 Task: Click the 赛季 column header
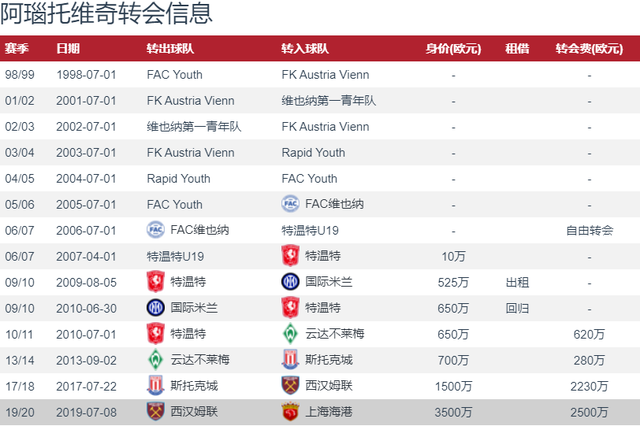point(17,49)
